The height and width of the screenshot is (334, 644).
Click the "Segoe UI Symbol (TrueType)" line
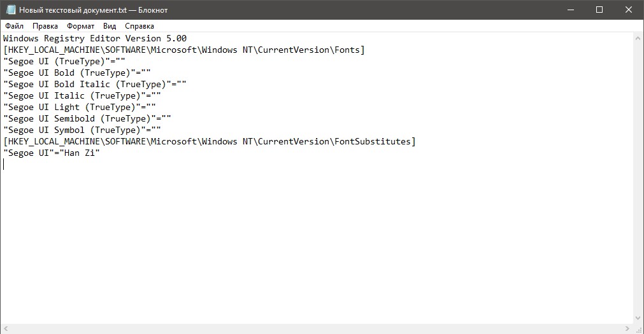[x=82, y=130]
